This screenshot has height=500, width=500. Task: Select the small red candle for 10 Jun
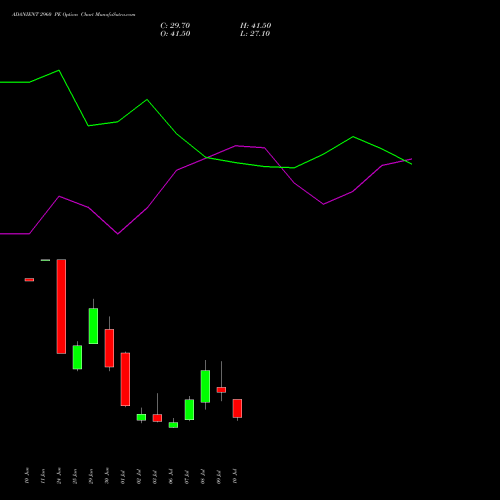click(x=29, y=280)
